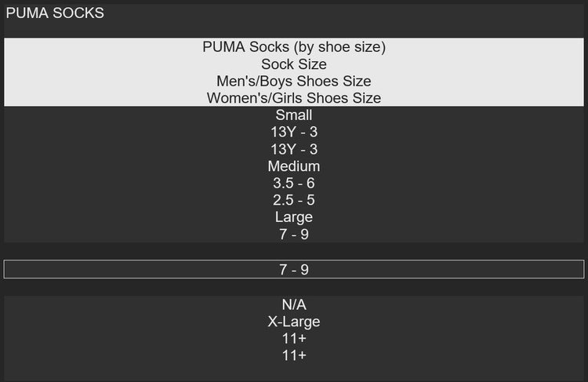Click the 'Women's/Girls Shoes Size' header
This screenshot has width=588, height=382.
294,98
